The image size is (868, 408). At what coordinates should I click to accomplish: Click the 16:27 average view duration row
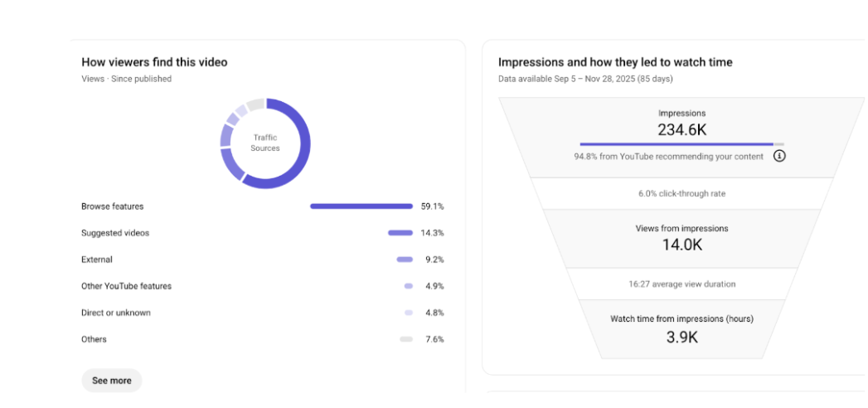[x=681, y=284]
